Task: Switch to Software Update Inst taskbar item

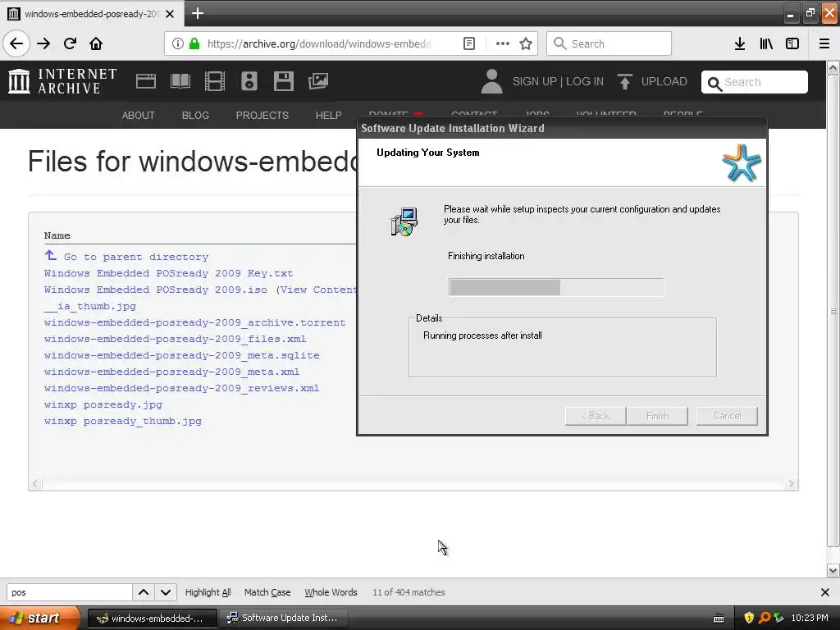Action: click(283, 618)
